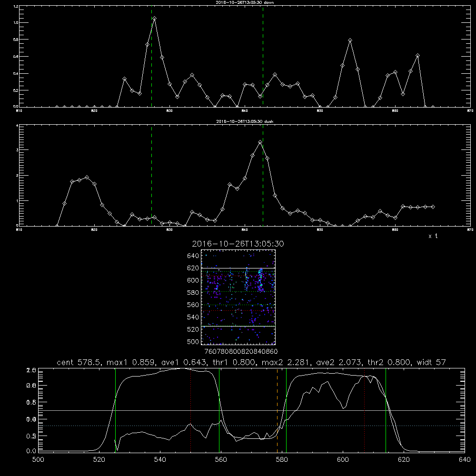Viewport: 476px width, 476px height.
Task: Click the 540 y-axis label beside spectrogram image
Action: click(193, 317)
